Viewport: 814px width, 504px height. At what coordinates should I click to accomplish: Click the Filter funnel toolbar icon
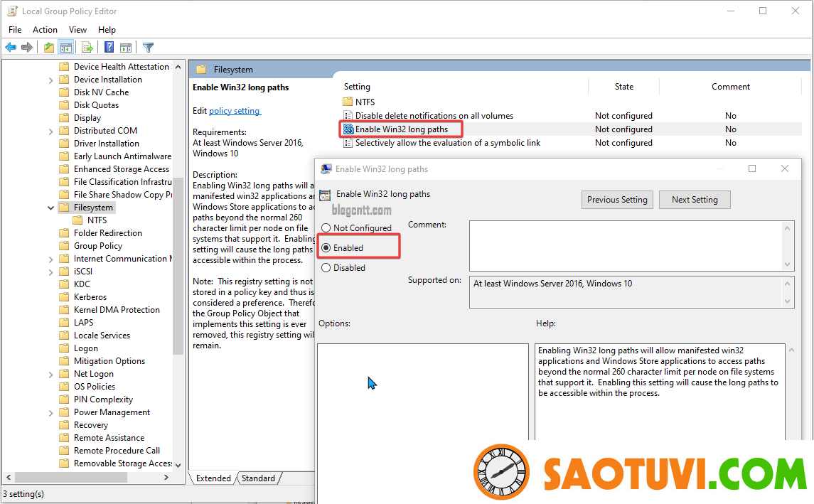[148, 48]
